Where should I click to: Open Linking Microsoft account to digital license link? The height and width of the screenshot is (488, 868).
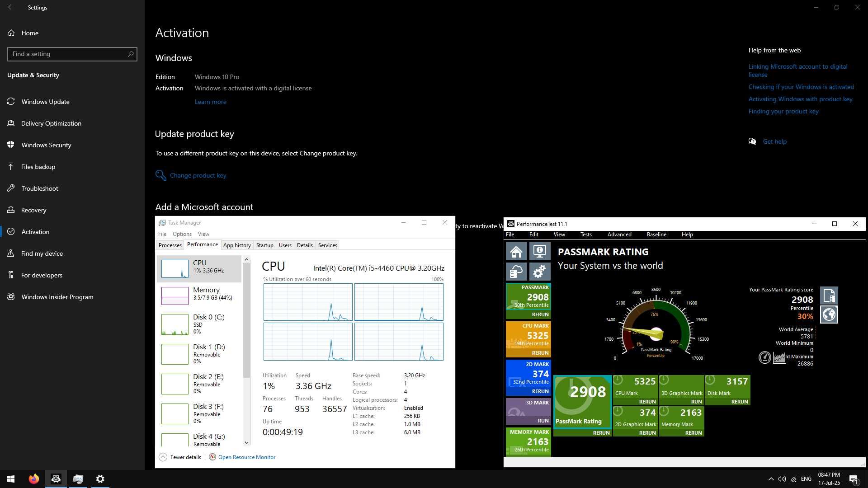798,70
